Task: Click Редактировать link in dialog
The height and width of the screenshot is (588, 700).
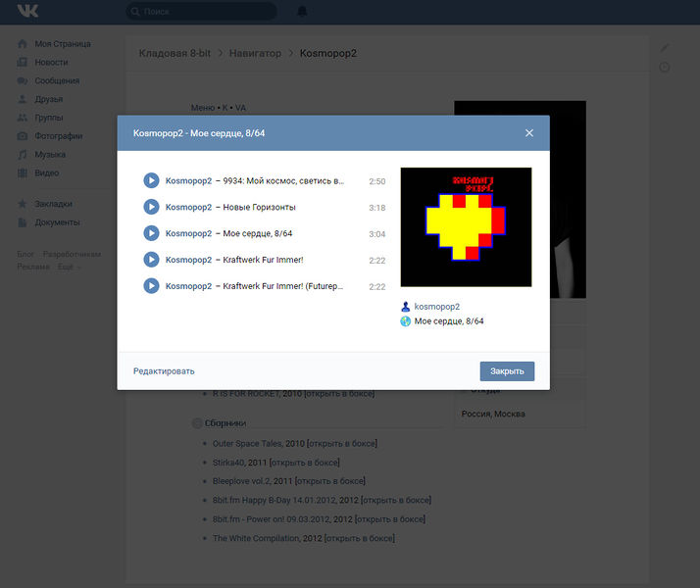Action: 164,371
